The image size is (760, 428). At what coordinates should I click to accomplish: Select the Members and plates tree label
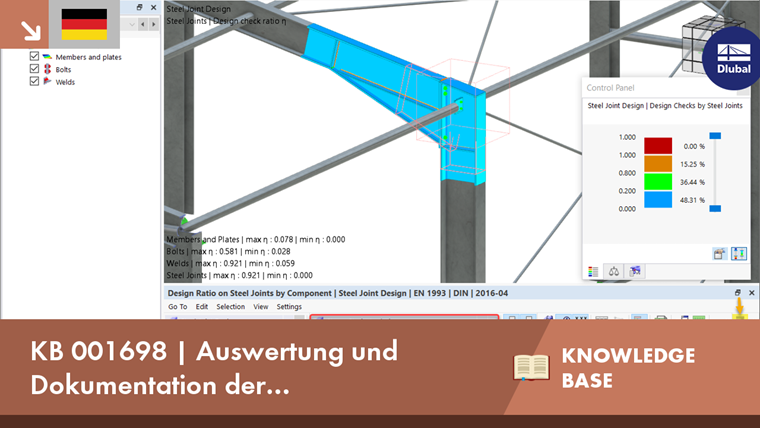(88, 57)
